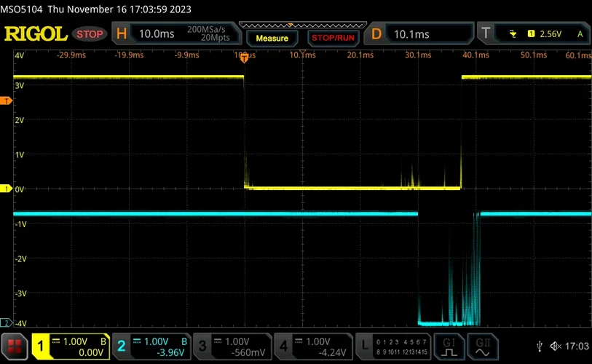Open the delay D 10.1ms settings

[x=419, y=34]
